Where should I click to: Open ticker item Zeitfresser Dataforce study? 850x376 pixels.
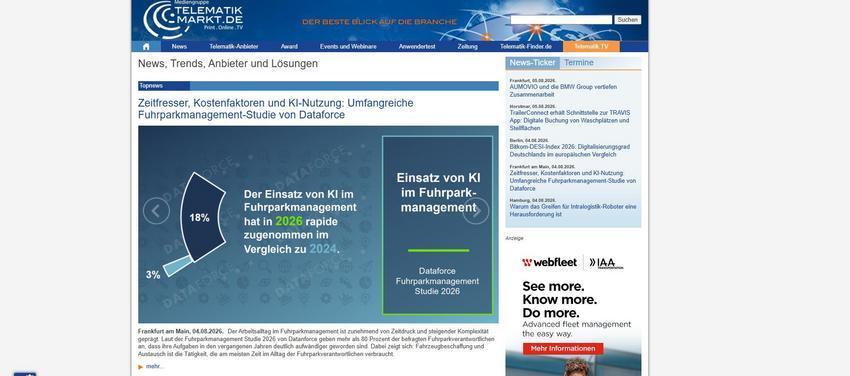572,181
